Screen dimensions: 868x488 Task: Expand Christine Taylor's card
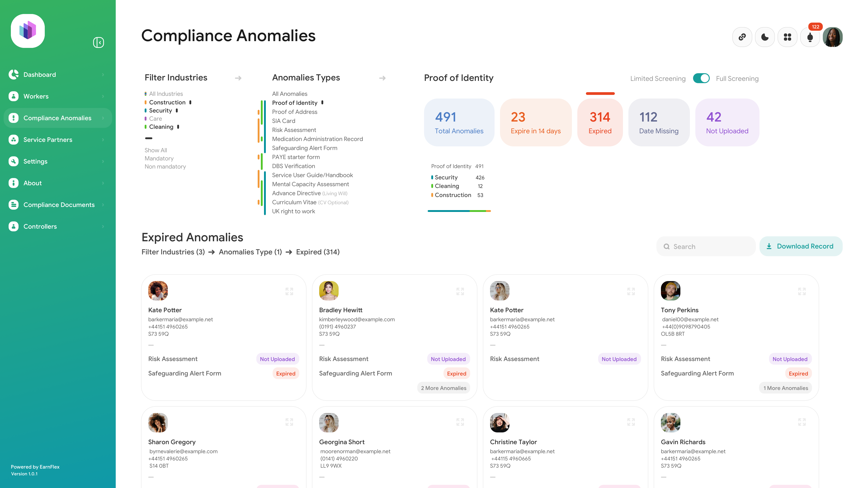[631, 422]
